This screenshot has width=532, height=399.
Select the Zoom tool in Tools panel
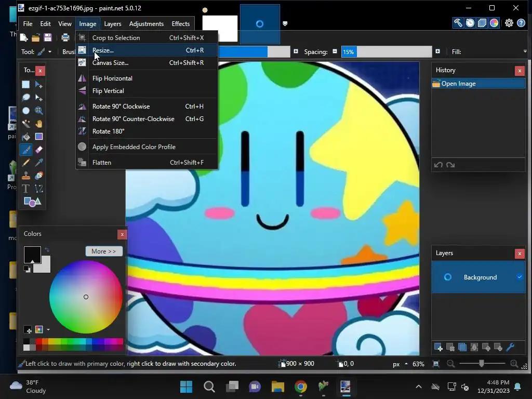pos(38,111)
